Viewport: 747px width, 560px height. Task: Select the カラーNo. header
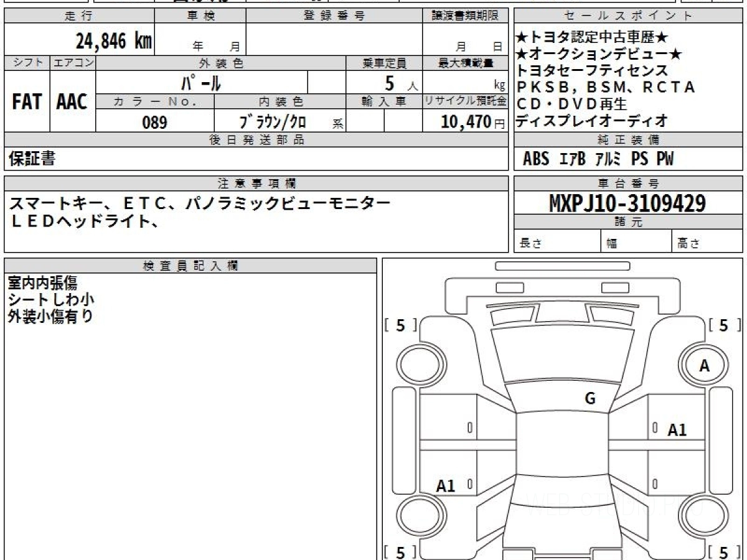pyautogui.click(x=155, y=101)
